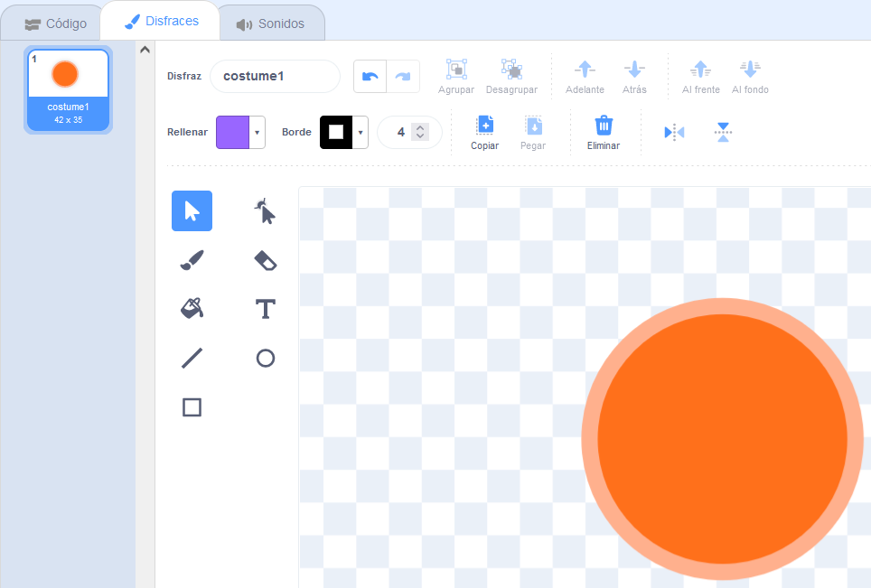Select the Eraser tool

(265, 260)
